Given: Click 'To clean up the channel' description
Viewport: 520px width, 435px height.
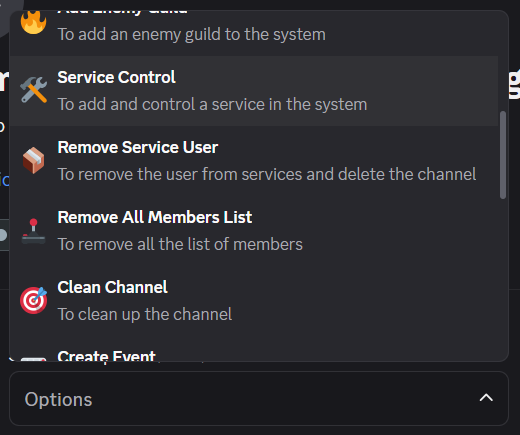Looking at the screenshot, I should pyautogui.click(x=145, y=315).
